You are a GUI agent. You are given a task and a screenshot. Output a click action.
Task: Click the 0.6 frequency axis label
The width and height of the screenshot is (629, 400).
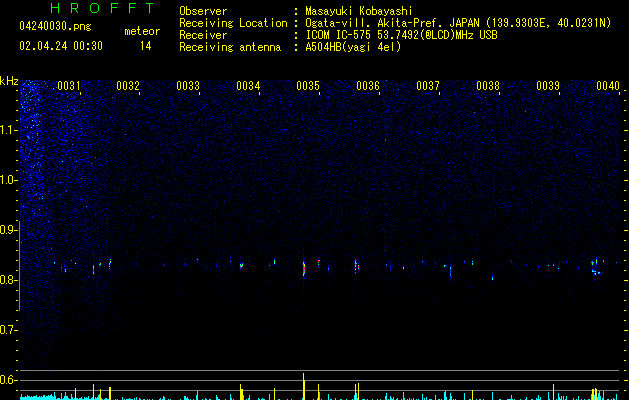[x=8, y=380]
